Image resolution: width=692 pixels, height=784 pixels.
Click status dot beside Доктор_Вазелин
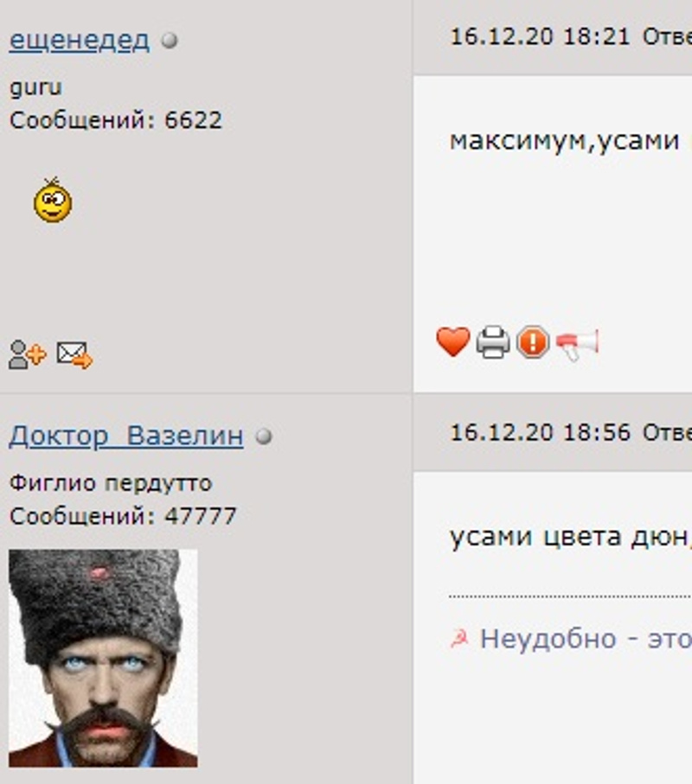point(264,436)
